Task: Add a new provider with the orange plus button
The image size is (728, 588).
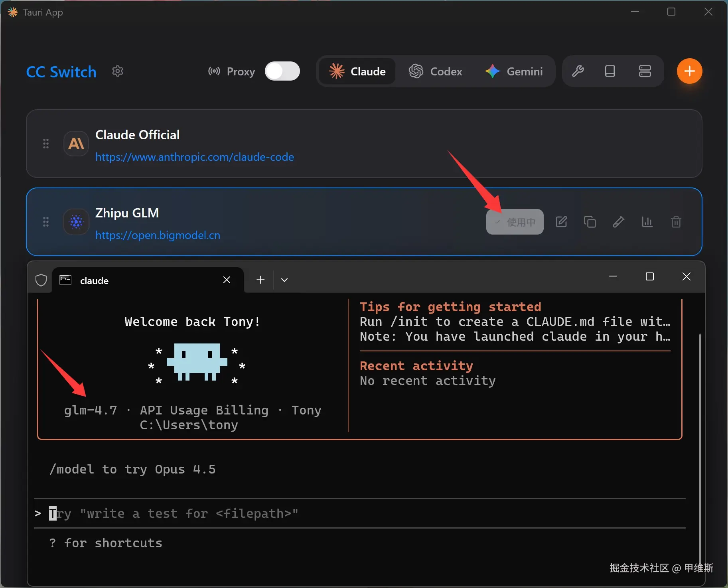Action: tap(690, 71)
